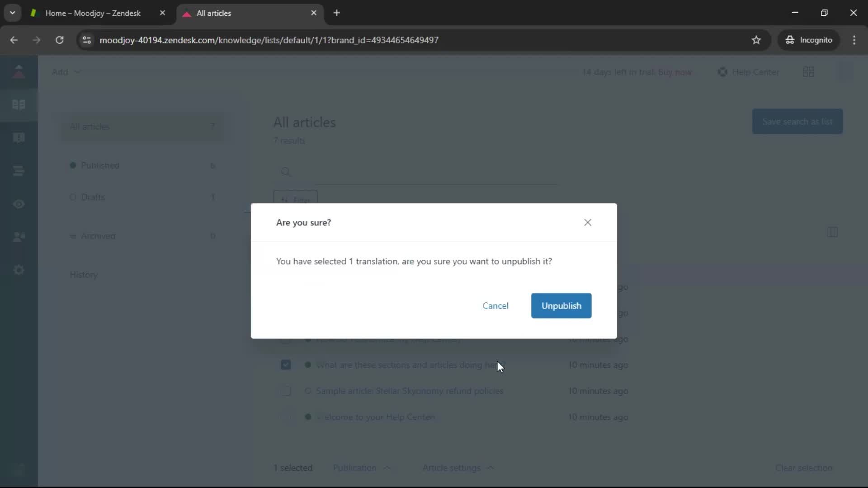Close the All articles tab
The image size is (868, 488).
point(314,13)
